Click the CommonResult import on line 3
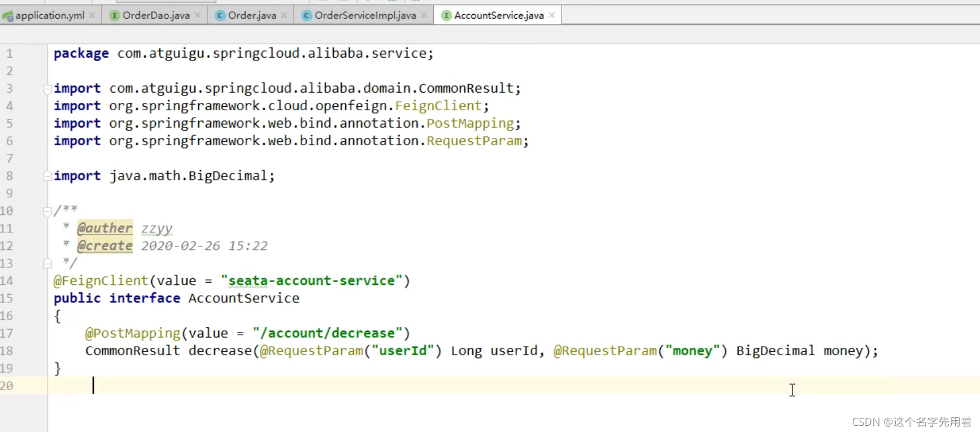The height and width of the screenshot is (432, 980). [x=466, y=88]
